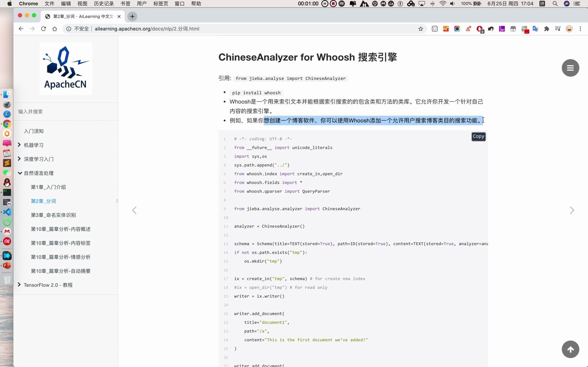The image size is (588, 367).
Task: Stop the screen recording in menu bar
Action: [x=333, y=4]
